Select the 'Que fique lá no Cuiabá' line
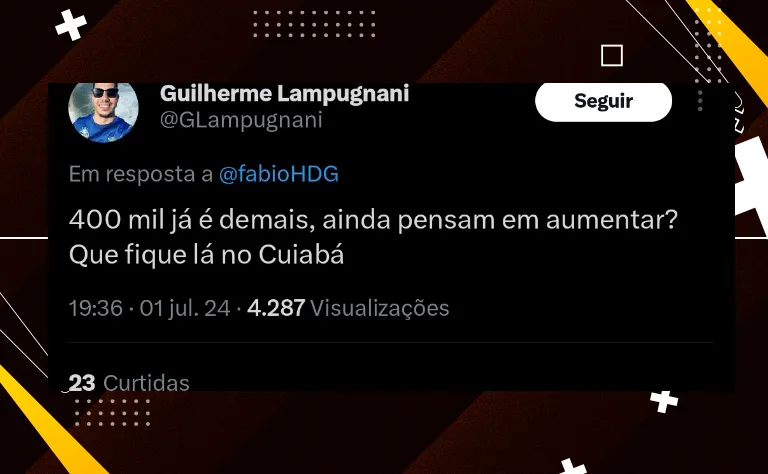Screen dimensions: 768x474 (x=206, y=255)
